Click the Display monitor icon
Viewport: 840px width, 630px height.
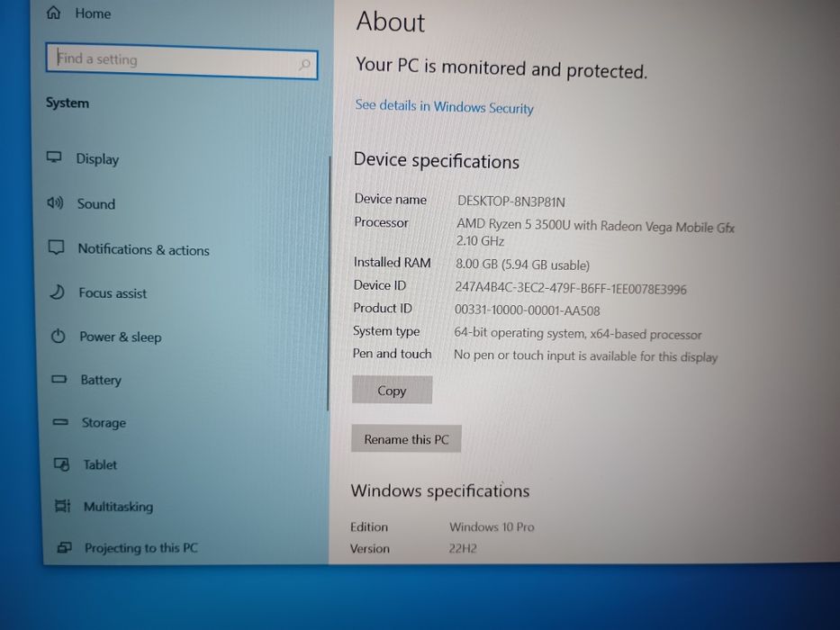click(54, 157)
